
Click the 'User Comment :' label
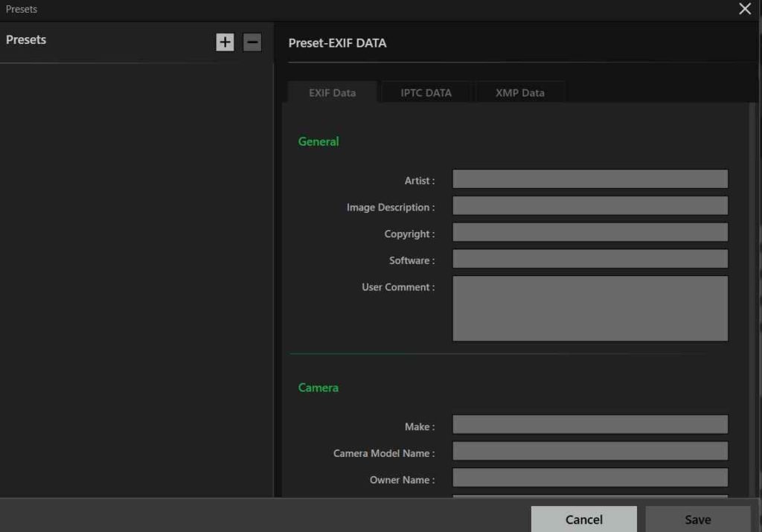point(398,287)
